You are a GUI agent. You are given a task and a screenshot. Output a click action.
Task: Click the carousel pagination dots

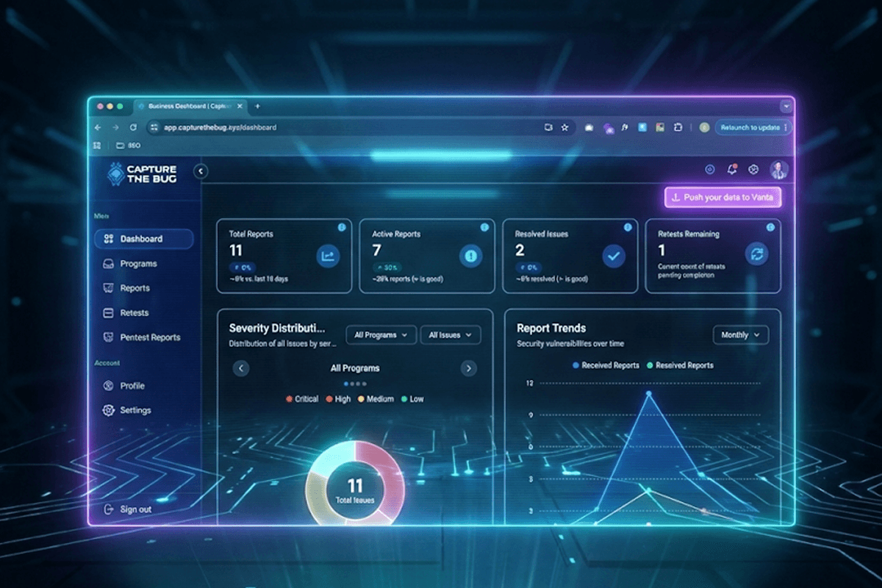pyautogui.click(x=354, y=384)
